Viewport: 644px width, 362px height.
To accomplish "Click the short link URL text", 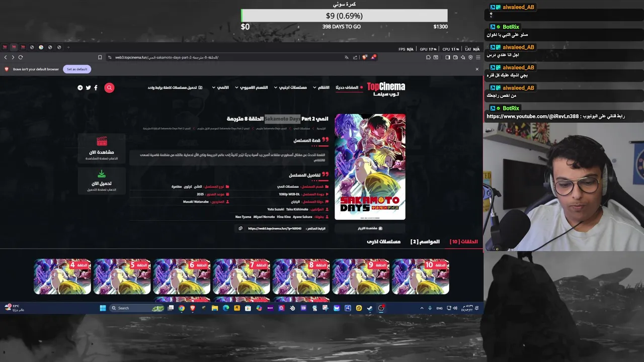I will click(275, 228).
